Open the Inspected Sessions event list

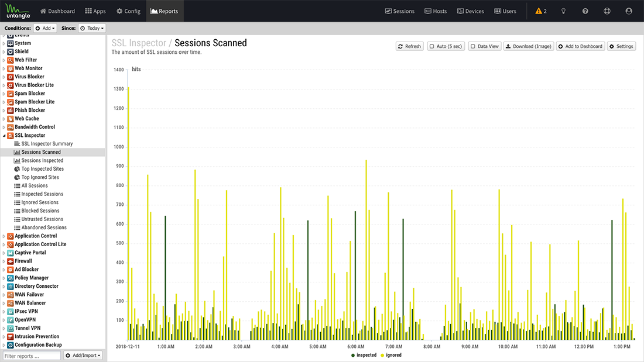(42, 194)
